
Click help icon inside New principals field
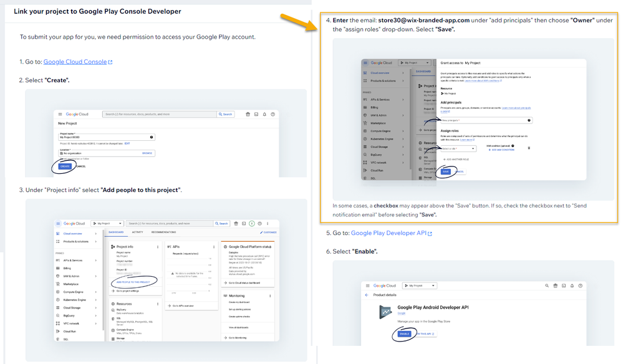click(529, 120)
